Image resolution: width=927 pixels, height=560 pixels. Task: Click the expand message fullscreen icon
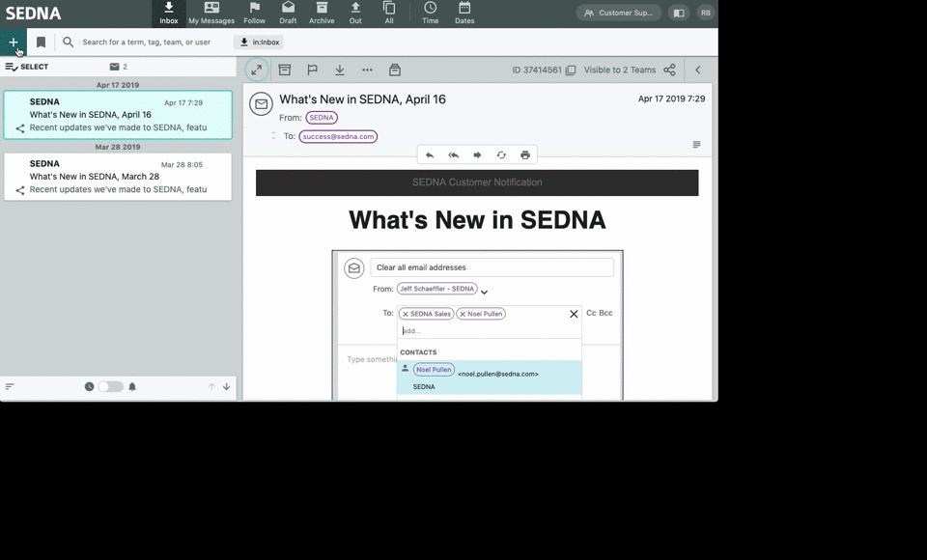(256, 70)
